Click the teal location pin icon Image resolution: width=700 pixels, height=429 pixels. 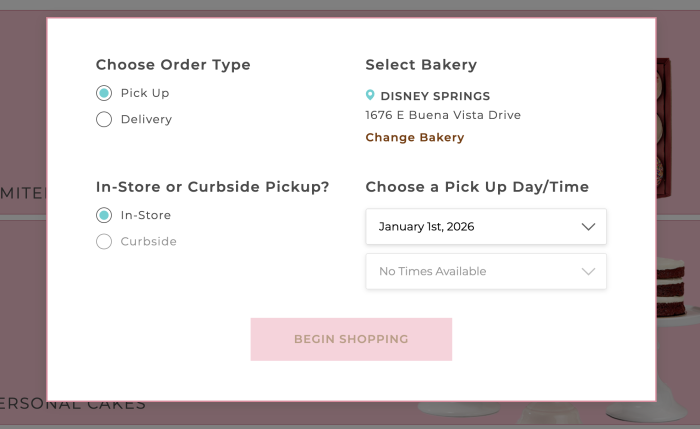tap(370, 96)
